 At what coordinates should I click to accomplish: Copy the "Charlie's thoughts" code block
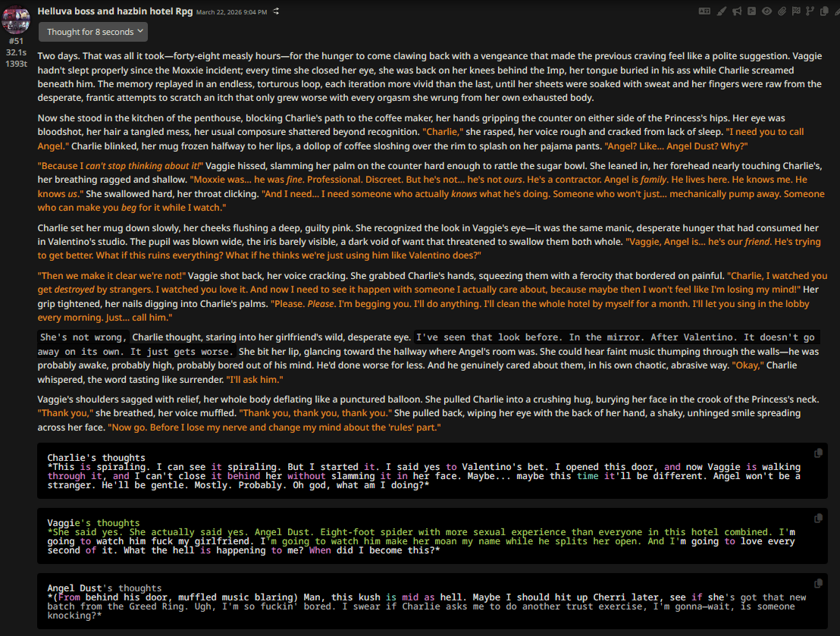pyautogui.click(x=818, y=453)
